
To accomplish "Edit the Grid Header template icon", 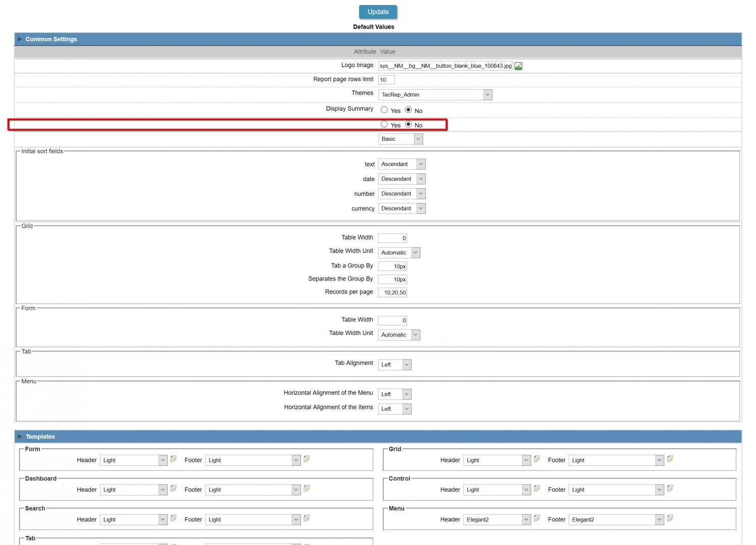I will 537,459.
